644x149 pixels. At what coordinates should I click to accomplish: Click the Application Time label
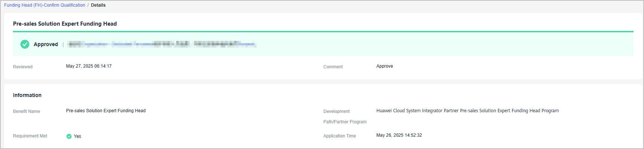(x=340, y=136)
